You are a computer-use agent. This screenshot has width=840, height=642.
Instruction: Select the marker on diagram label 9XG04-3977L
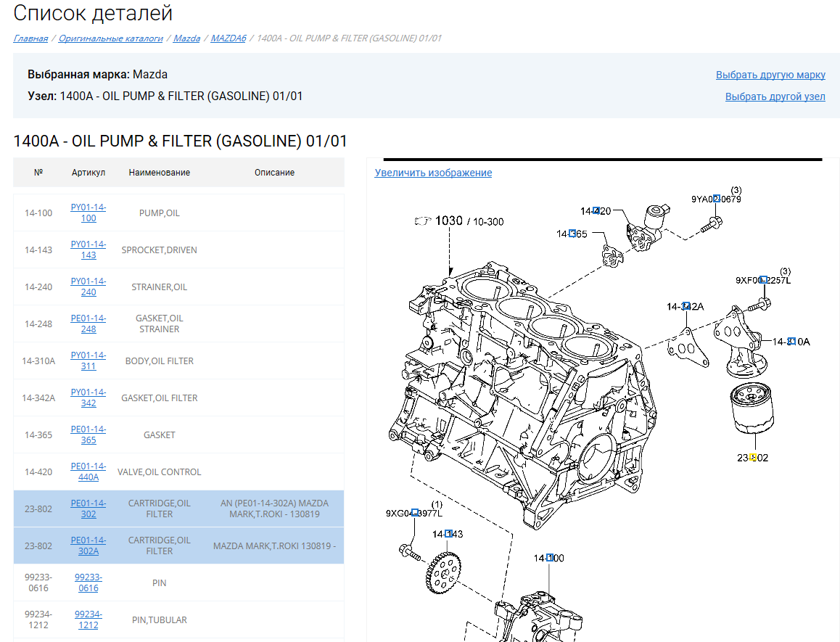[x=415, y=513]
